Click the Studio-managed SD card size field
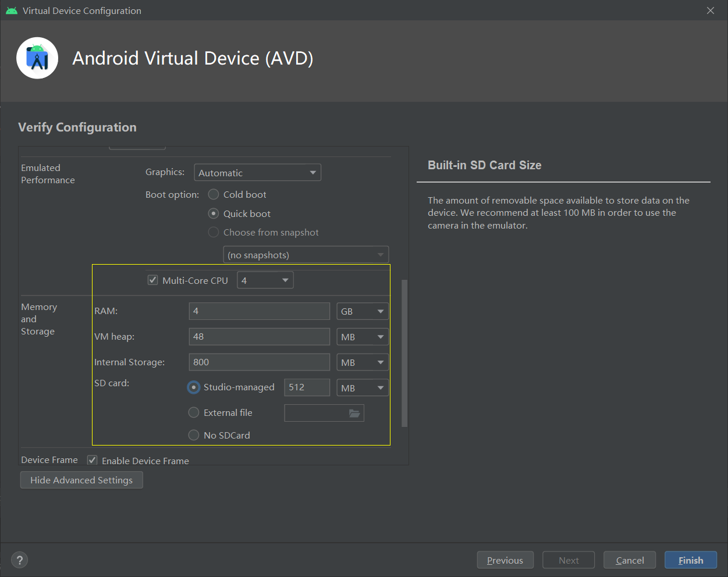The image size is (728, 577). point(307,387)
